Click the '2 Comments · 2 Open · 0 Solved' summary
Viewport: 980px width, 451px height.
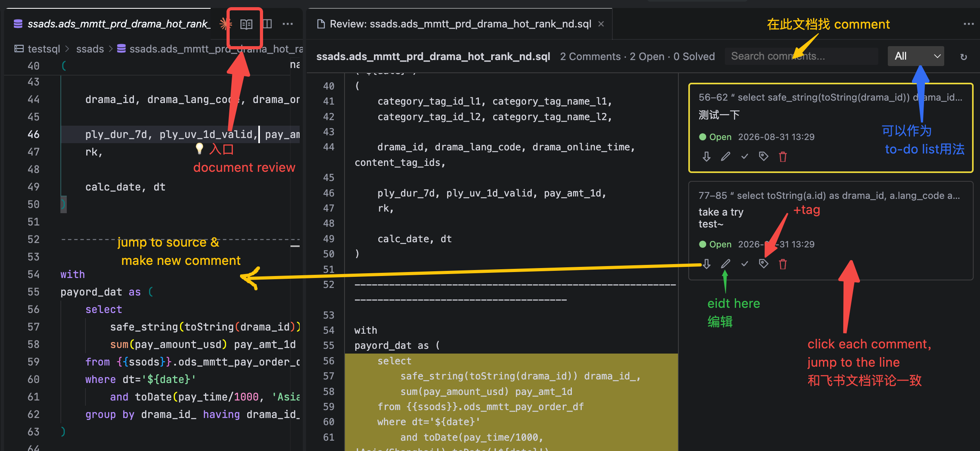point(637,56)
